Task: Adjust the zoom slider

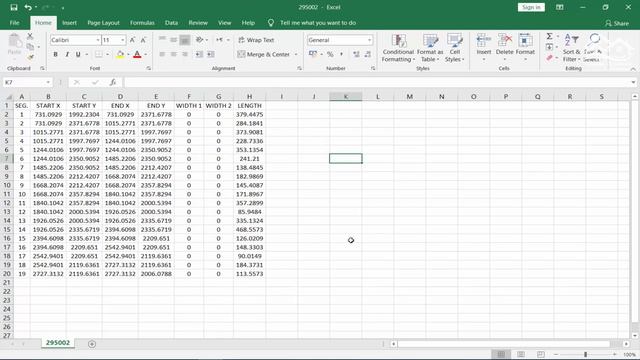Action: (x=585, y=354)
